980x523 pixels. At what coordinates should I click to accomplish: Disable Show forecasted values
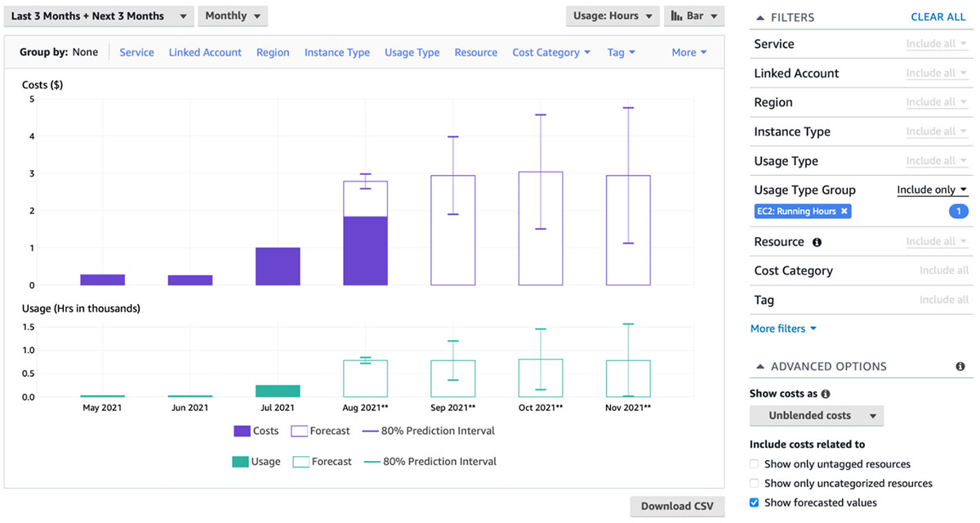point(754,502)
